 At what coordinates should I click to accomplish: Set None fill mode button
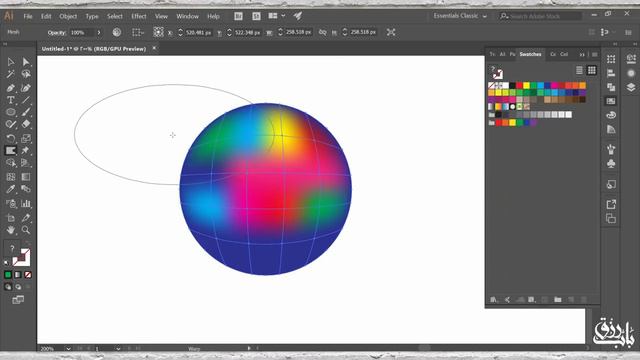(28, 275)
